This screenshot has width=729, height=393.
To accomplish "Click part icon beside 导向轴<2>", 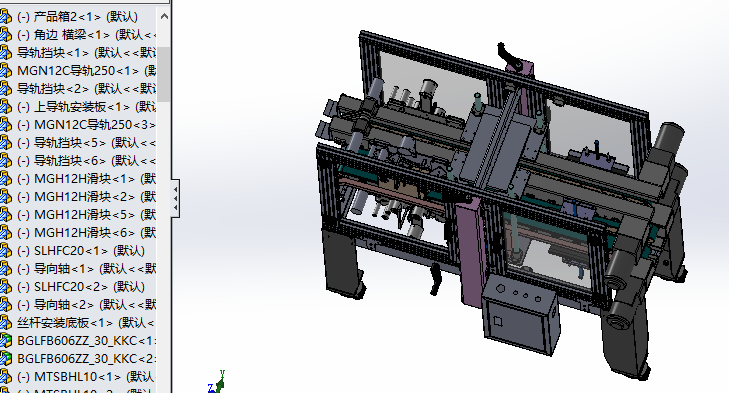I will coord(5,305).
